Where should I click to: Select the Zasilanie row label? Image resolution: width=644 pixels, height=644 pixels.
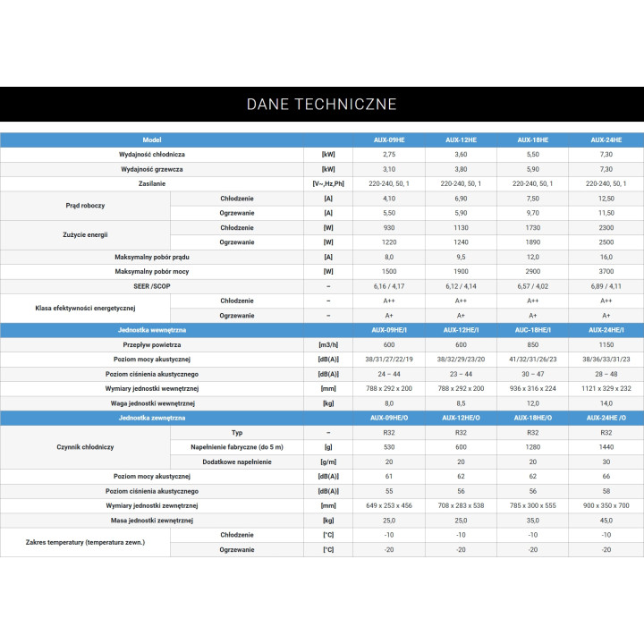(152, 183)
